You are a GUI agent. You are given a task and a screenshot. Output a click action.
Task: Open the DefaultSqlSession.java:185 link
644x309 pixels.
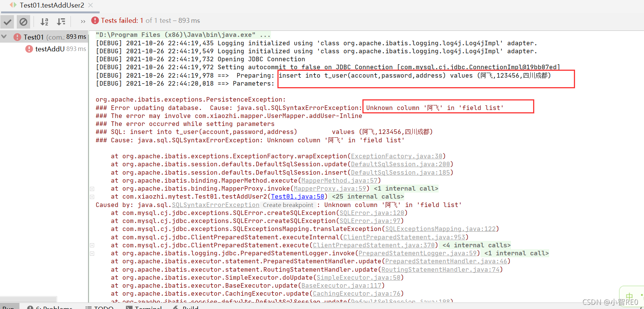(x=400, y=173)
